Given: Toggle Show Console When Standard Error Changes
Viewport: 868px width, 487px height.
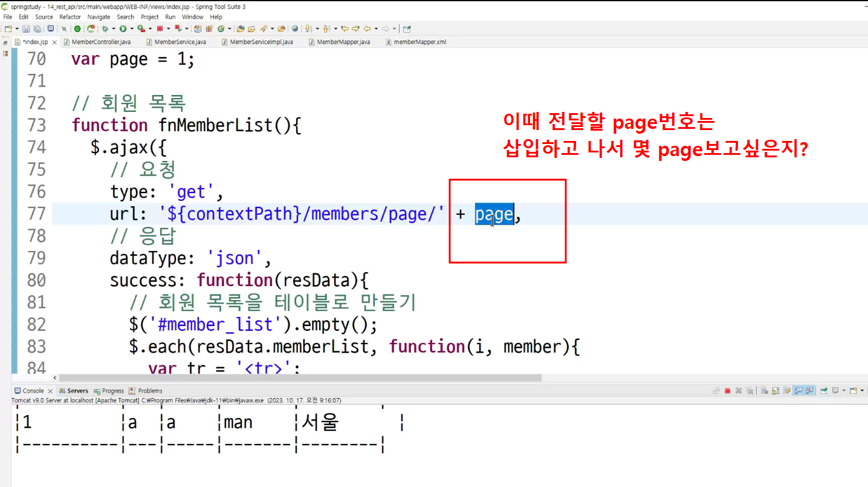Looking at the screenshot, I should (x=809, y=391).
